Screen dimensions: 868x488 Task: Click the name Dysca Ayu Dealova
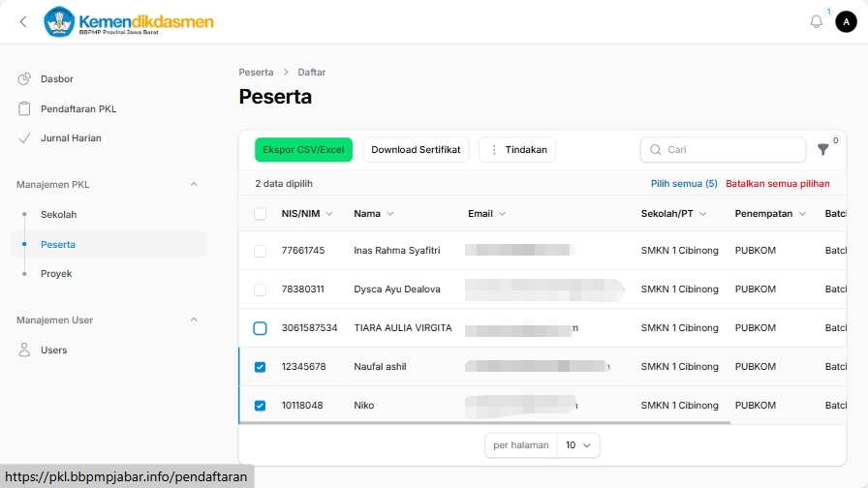tap(397, 290)
